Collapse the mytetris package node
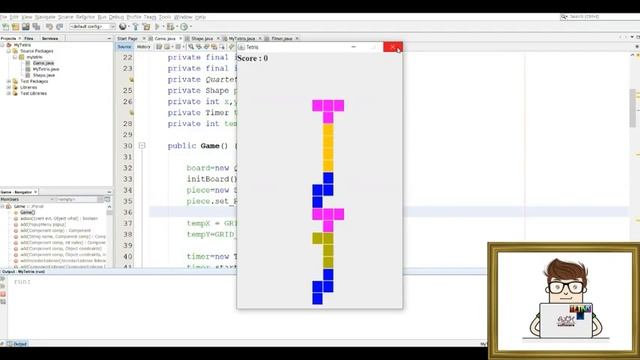Screen dimensions: 640x360 (15, 57)
